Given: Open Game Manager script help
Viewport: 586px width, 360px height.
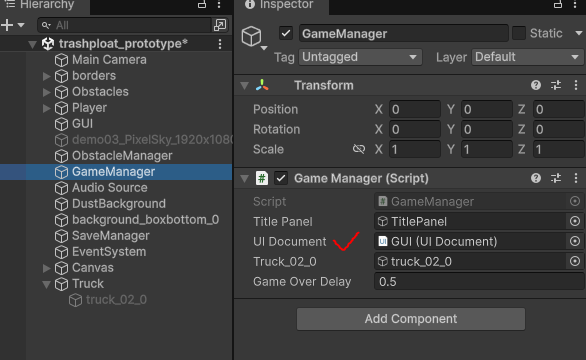Looking at the screenshot, I should (536, 178).
